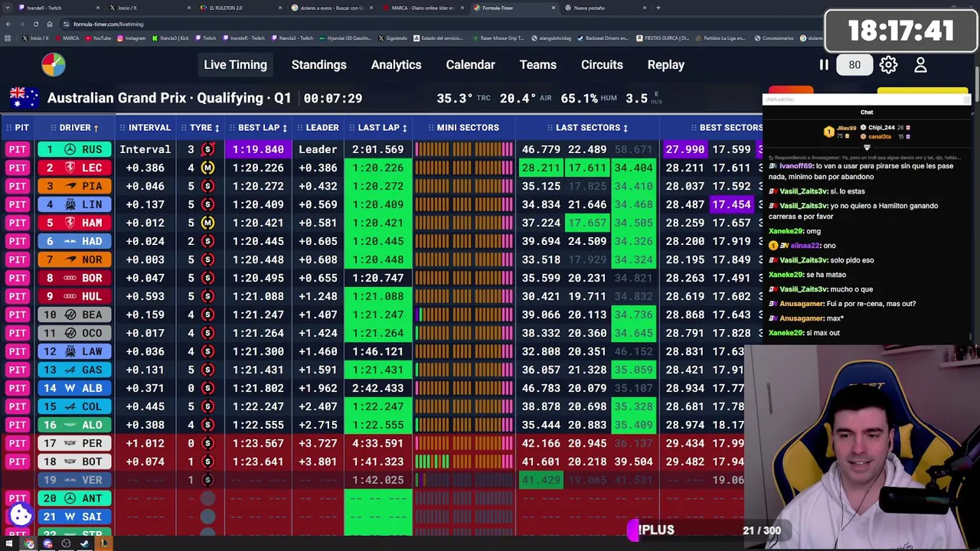Click the Alpine logo beside GAS
The image size is (980, 551).
click(x=70, y=370)
